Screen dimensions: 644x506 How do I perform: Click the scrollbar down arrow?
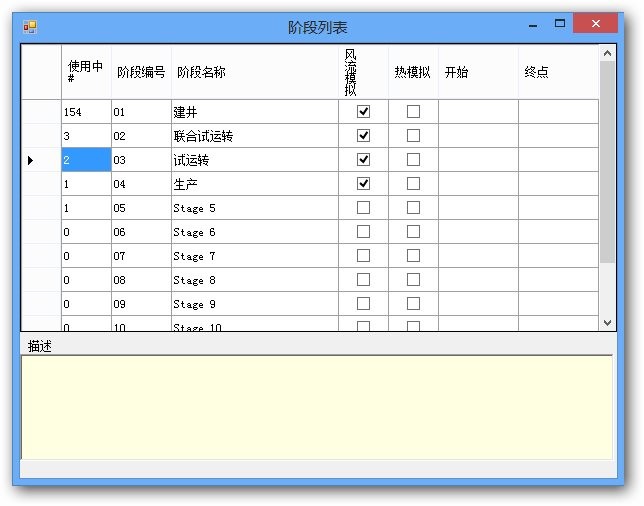(x=607, y=323)
